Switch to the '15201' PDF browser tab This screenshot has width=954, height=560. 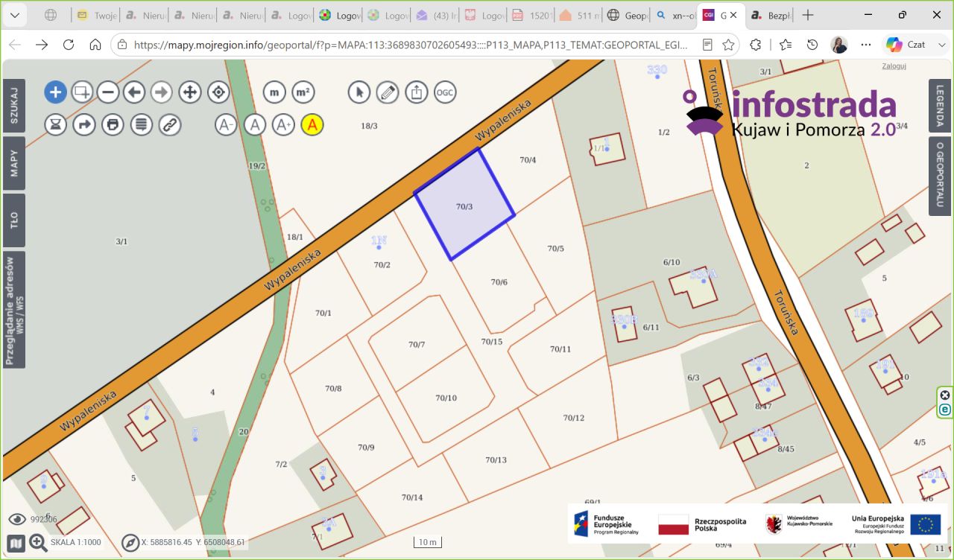pyautogui.click(x=531, y=15)
